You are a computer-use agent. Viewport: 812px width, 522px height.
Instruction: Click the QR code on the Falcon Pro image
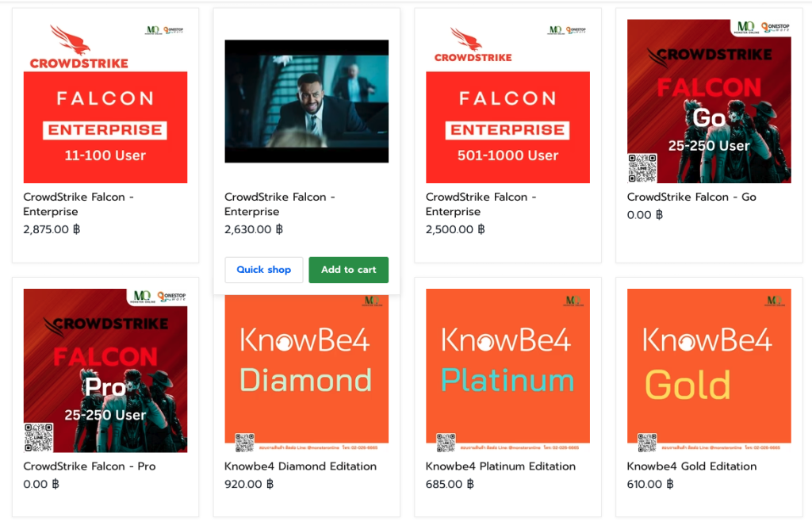click(x=39, y=437)
